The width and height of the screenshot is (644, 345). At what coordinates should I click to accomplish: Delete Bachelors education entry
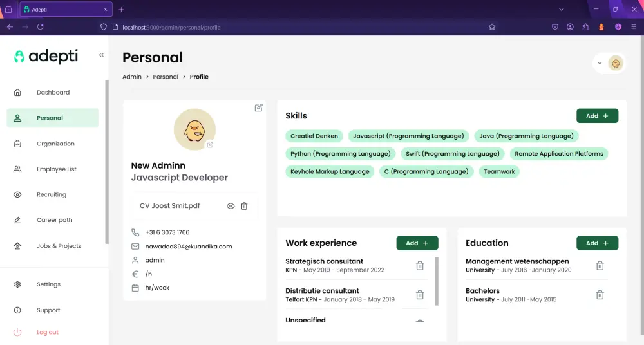pyautogui.click(x=600, y=295)
